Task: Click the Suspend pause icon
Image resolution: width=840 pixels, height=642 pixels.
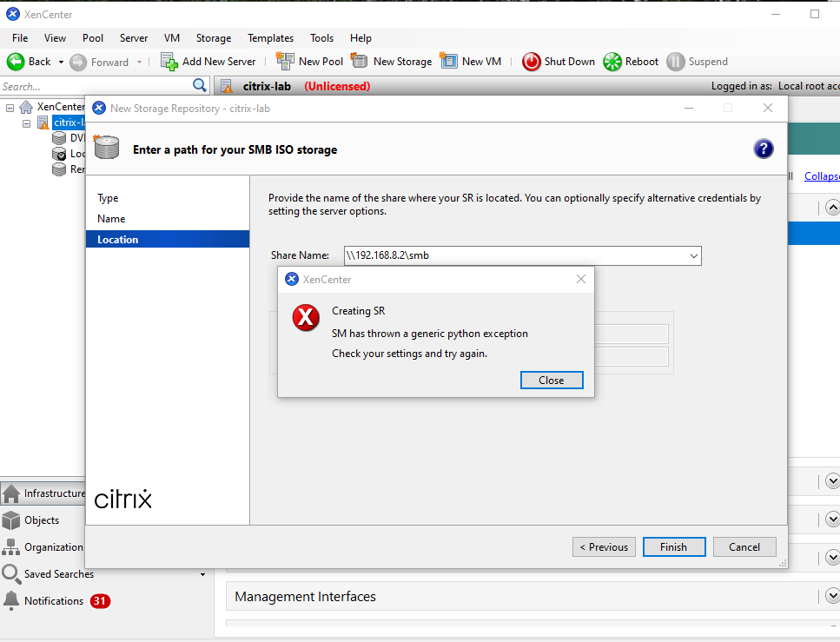Action: [x=676, y=62]
